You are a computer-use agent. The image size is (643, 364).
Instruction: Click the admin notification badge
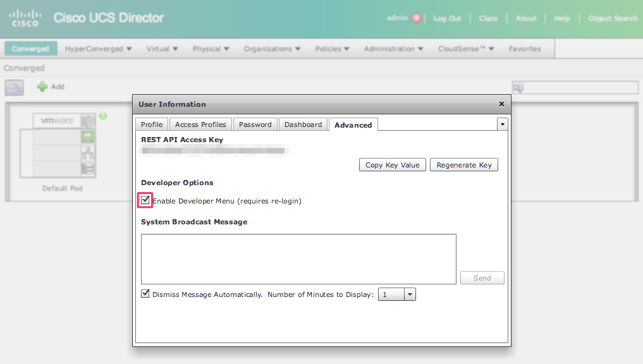coord(416,18)
